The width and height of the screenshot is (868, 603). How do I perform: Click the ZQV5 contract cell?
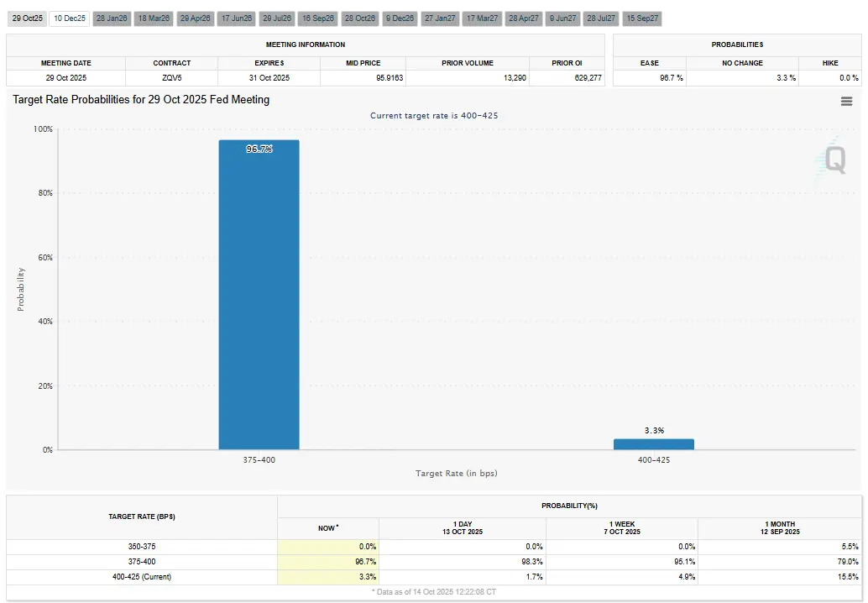[x=171, y=78]
